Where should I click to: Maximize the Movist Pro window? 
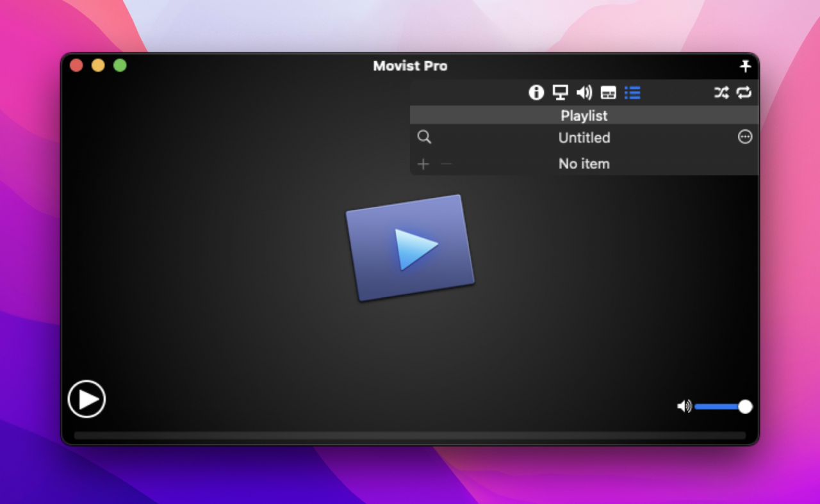[x=120, y=65]
